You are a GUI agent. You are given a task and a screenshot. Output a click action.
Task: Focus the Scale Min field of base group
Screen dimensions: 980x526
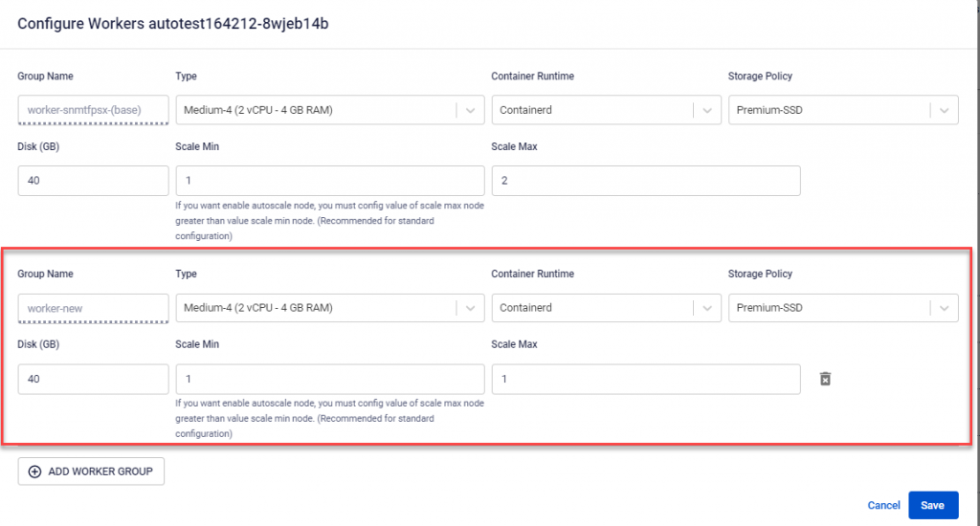click(330, 181)
